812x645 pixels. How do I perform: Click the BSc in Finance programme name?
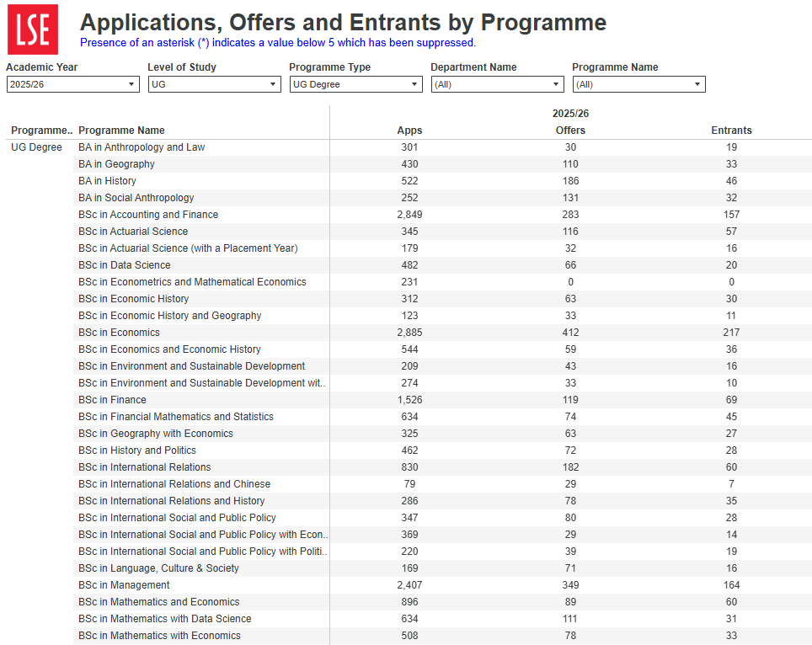pyautogui.click(x=112, y=400)
